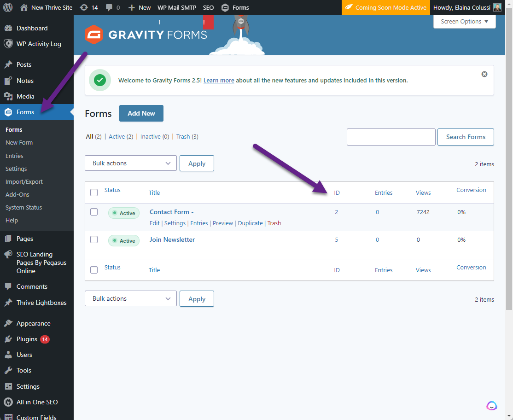Toggle Active status of Contact Form
This screenshot has height=420, width=513.
(124, 213)
